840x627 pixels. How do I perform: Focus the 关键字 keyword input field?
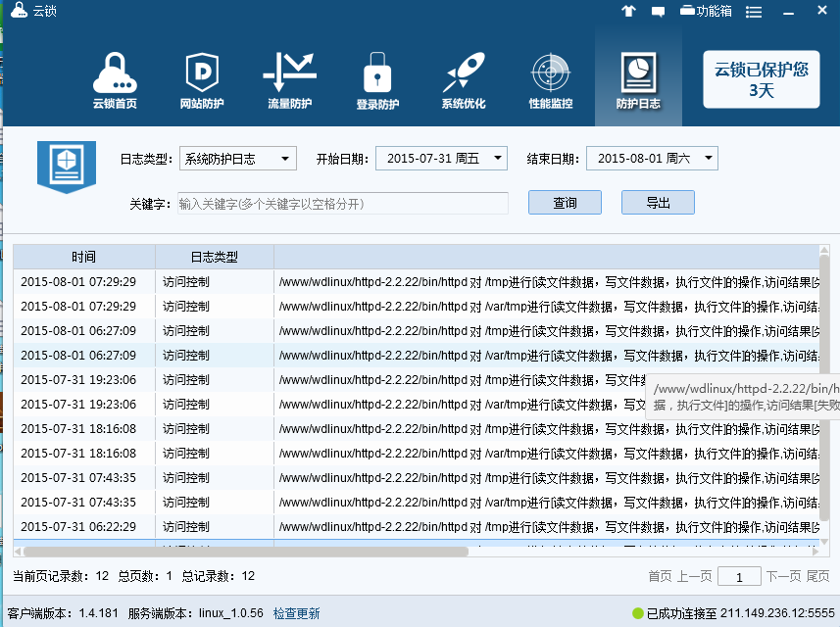[342, 204]
